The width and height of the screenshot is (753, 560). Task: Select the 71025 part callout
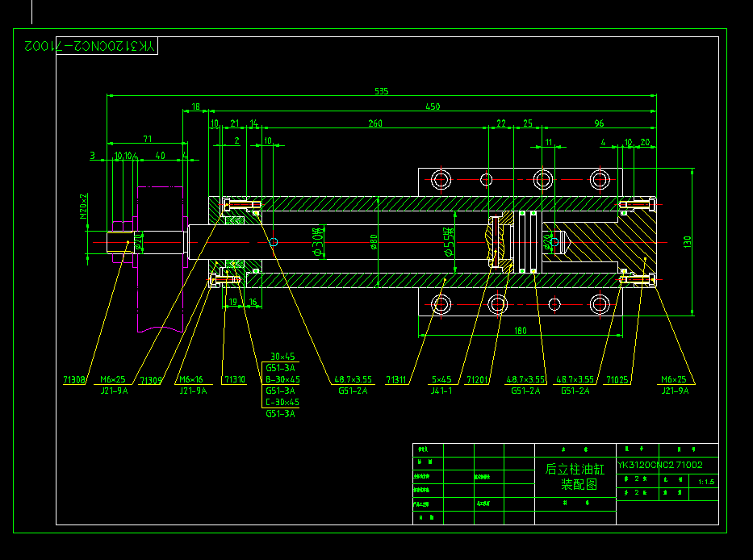click(617, 379)
